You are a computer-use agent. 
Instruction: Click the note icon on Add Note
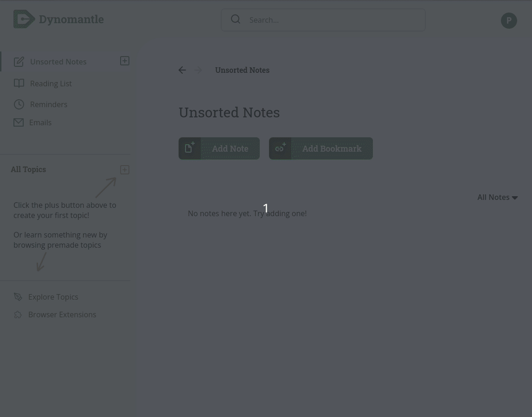pos(190,148)
